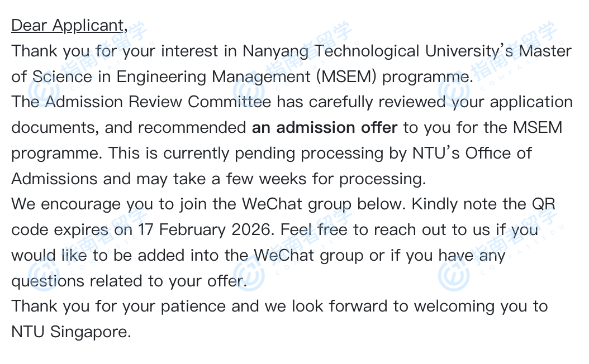Click the bold "an admission offer" text
589x364 pixels.
(x=324, y=128)
